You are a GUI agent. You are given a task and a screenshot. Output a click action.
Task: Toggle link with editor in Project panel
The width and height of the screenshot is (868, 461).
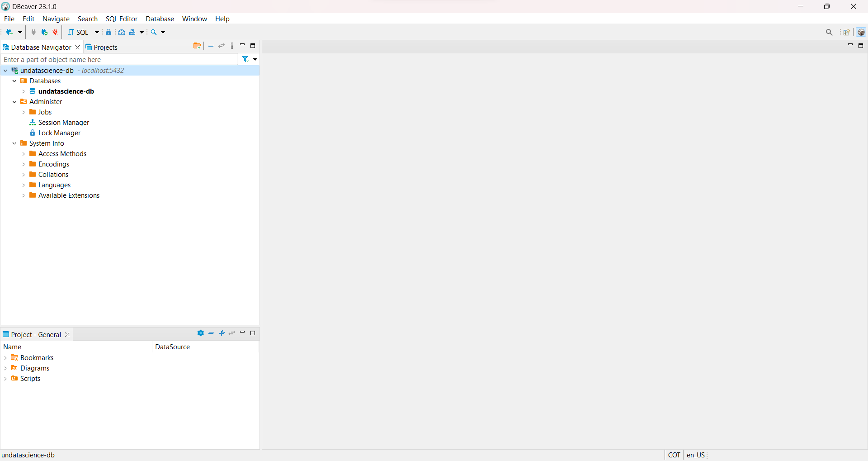(x=232, y=333)
